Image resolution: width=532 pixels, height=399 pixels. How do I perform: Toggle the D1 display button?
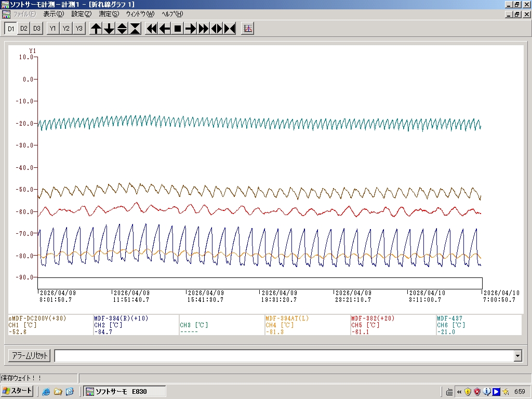pos(10,29)
